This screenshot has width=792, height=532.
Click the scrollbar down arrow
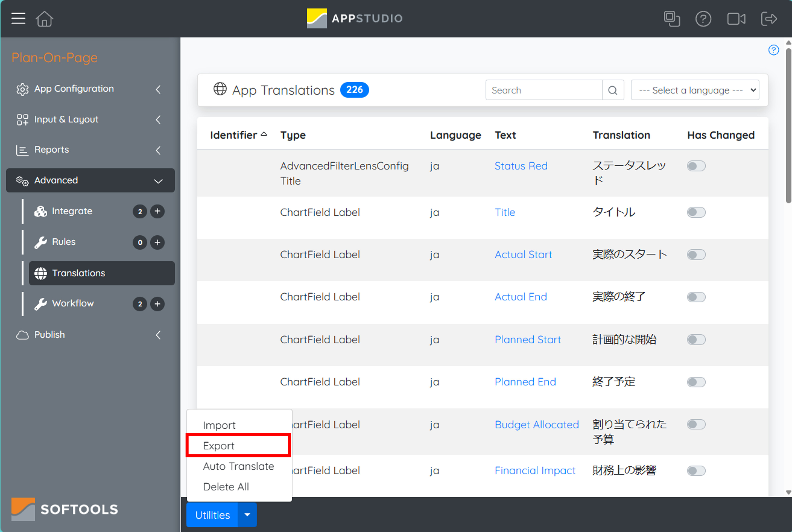click(788, 492)
